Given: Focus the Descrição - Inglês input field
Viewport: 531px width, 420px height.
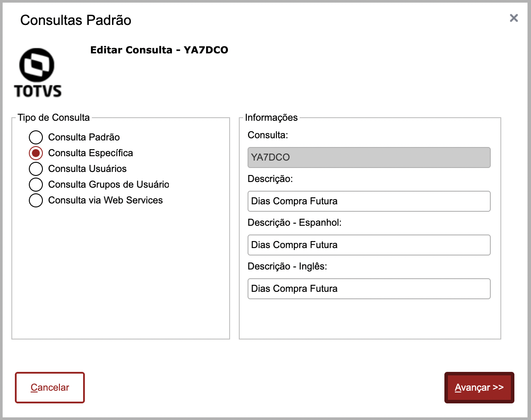Looking at the screenshot, I should click(x=369, y=289).
